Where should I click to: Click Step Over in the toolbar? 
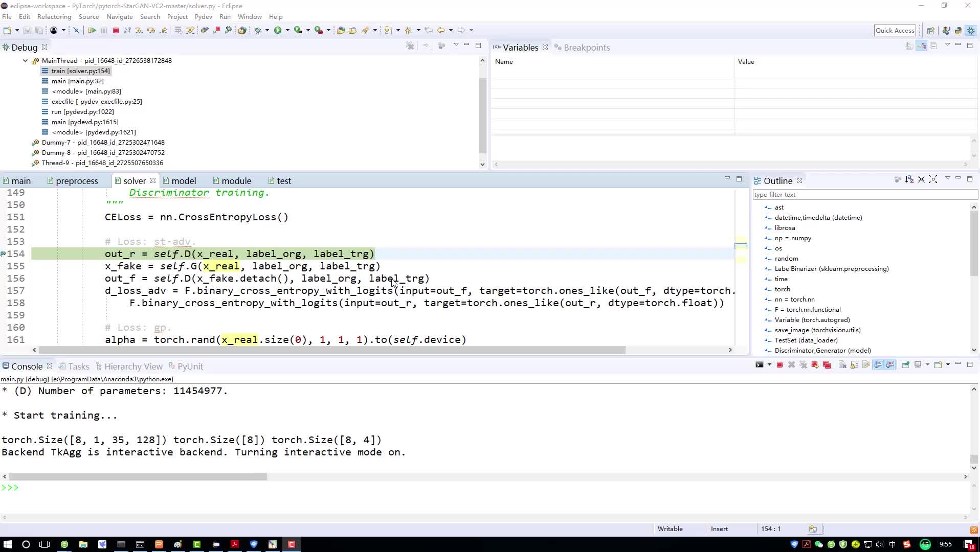click(x=151, y=30)
